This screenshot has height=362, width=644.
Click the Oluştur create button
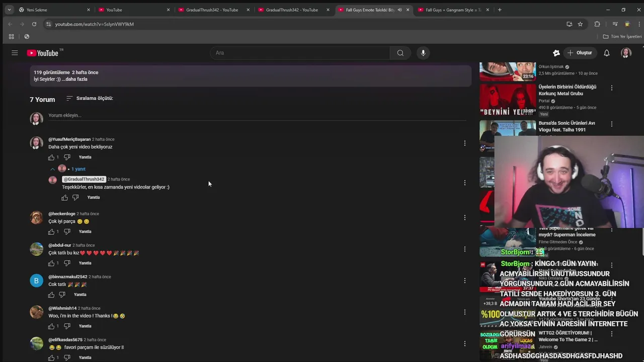580,53
